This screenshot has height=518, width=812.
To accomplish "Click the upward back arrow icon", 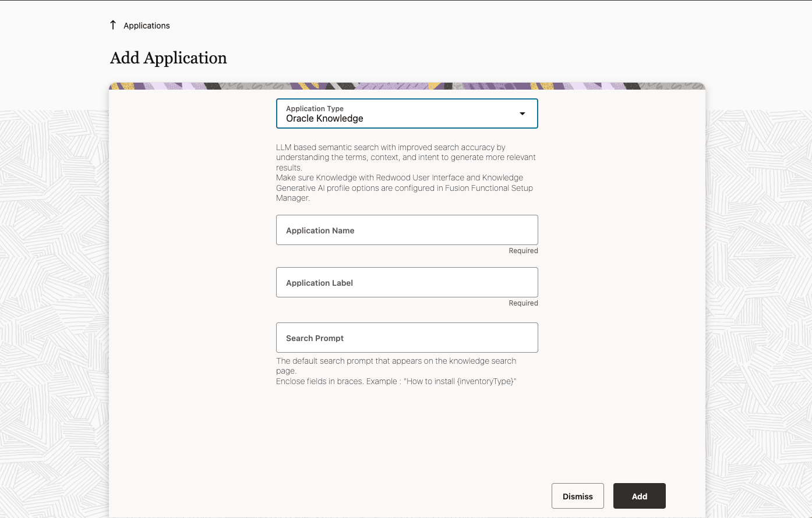I will (x=112, y=24).
